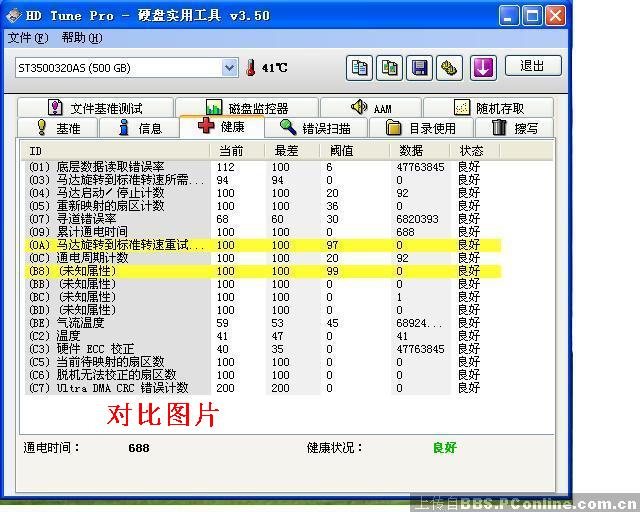Click the 退出 exit button

[x=533, y=65]
